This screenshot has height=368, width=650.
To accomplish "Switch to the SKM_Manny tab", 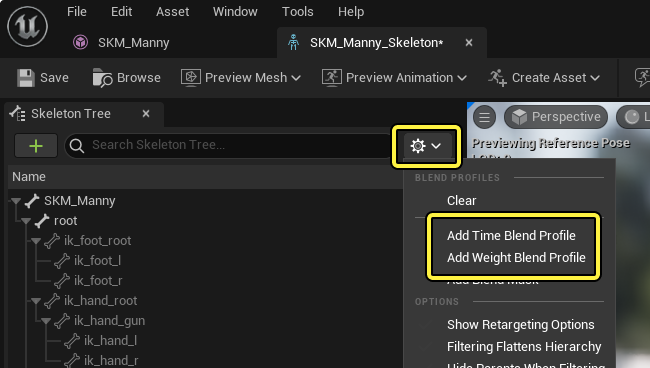I will coord(121,42).
